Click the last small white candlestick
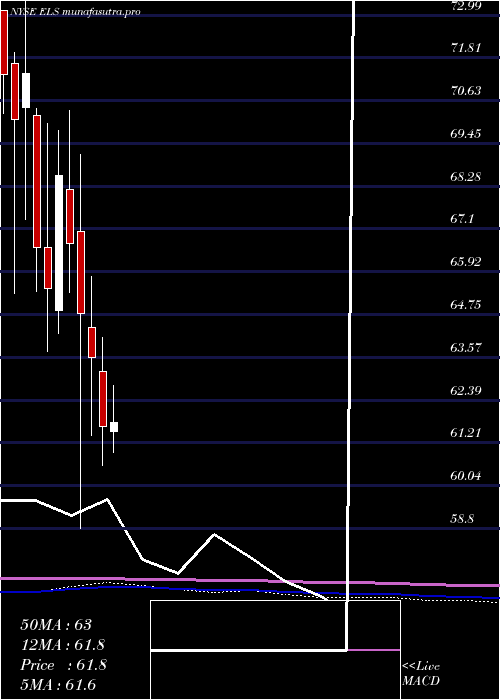 pos(114,427)
